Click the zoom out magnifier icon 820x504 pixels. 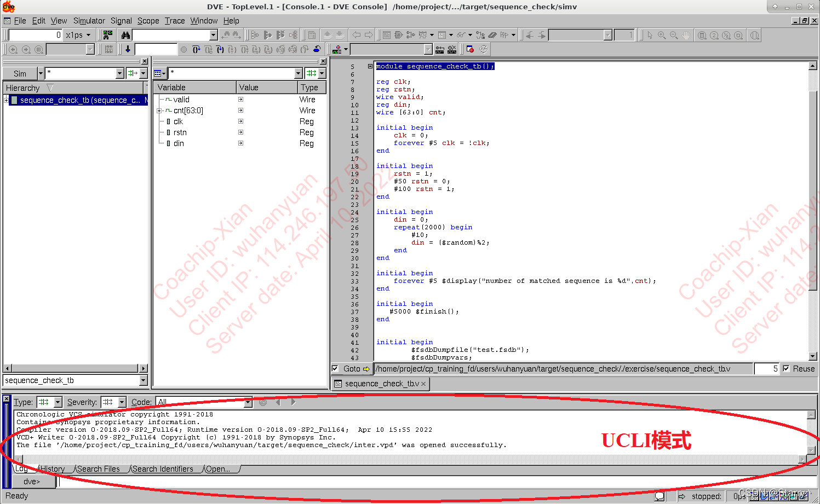pyautogui.click(x=674, y=35)
